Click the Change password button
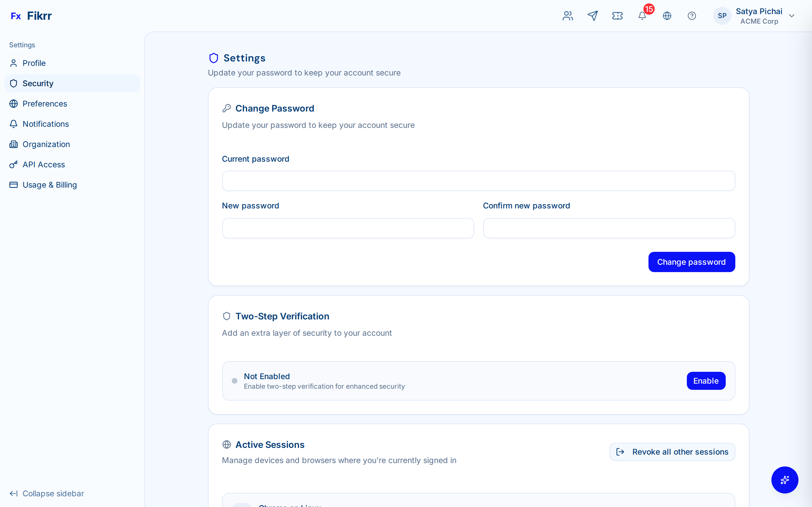The image size is (812, 507). coord(692,262)
